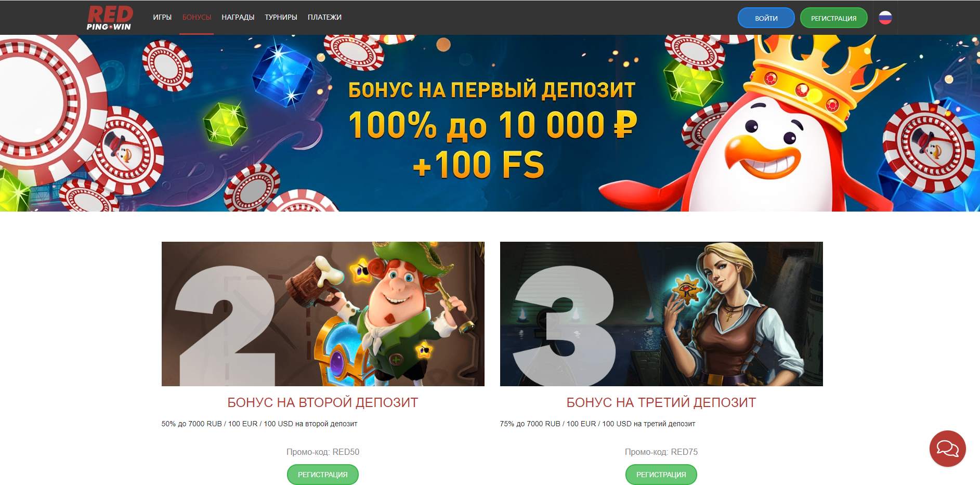Click the Red PingWin logo
The width and height of the screenshot is (980, 485).
(109, 18)
